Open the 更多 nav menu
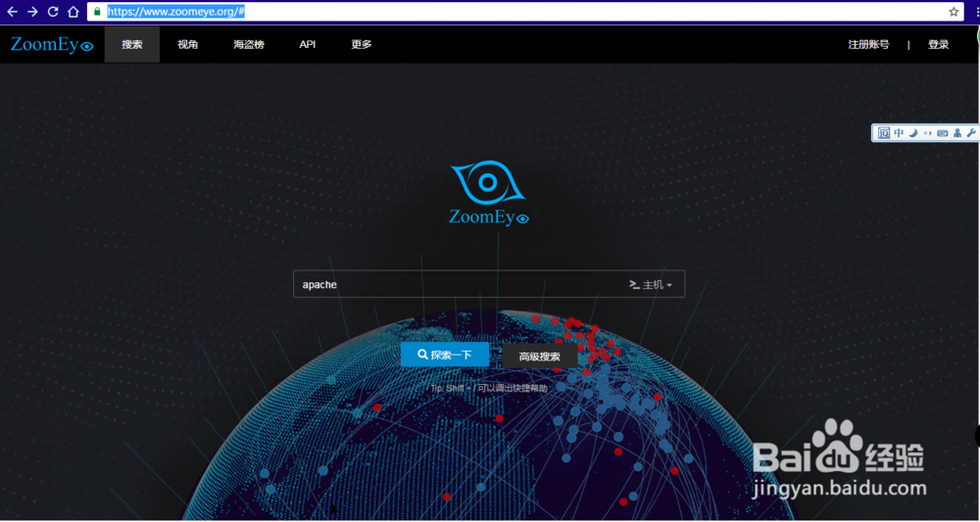980x522 pixels. pos(362,44)
